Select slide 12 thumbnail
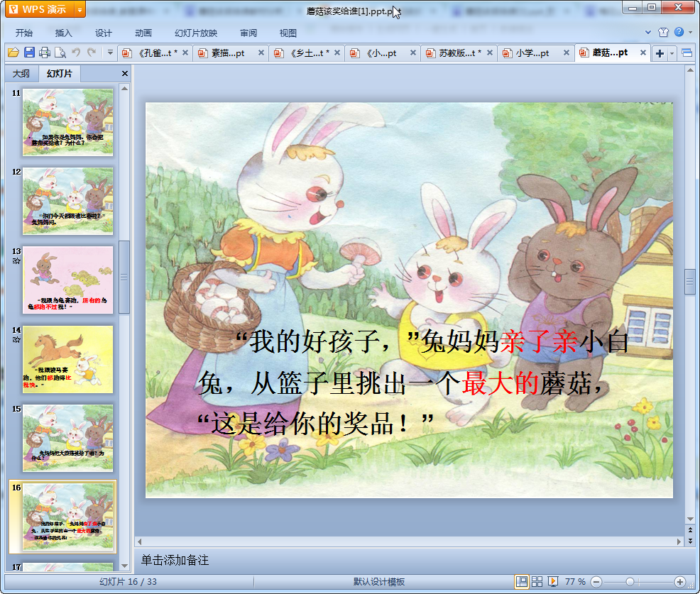 click(x=68, y=202)
